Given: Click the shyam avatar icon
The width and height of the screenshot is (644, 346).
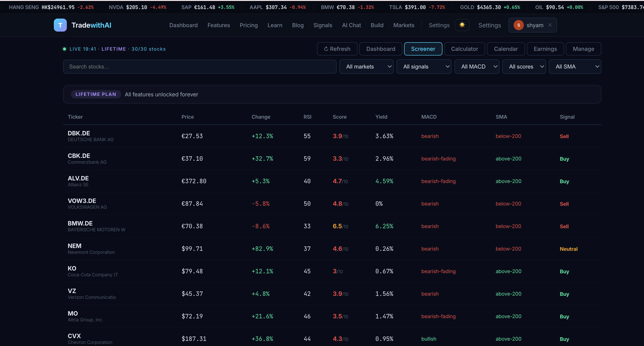Looking at the screenshot, I should point(518,25).
